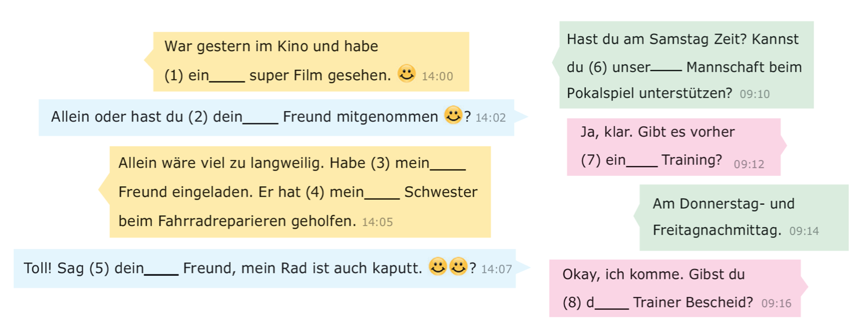Click the 14:02 message timestamp

click(x=491, y=118)
